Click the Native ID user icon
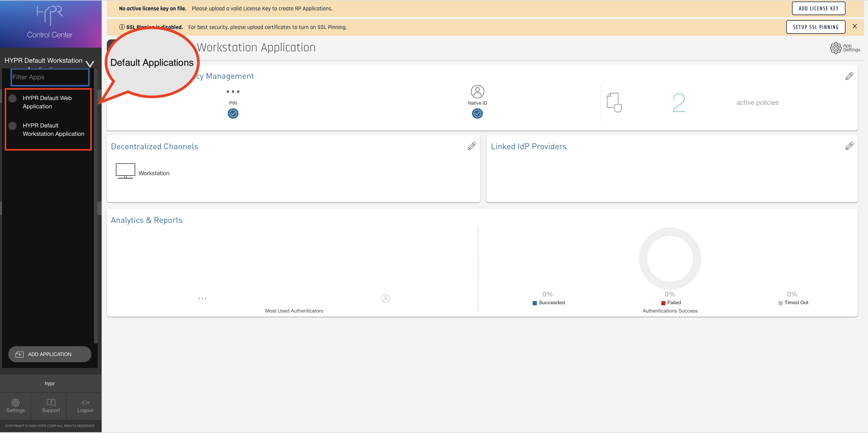The width and height of the screenshot is (868, 433). 477,91
